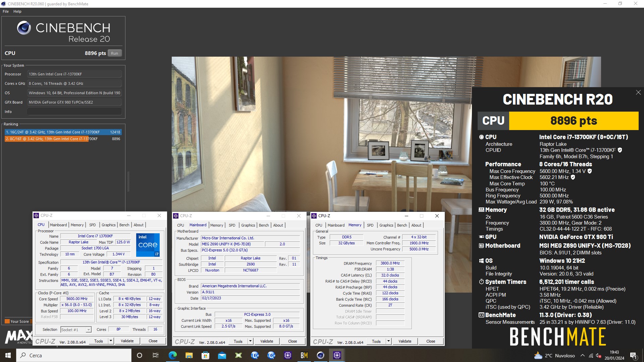Open the Tools dropdown arrow in Mainboard CPU-Z window
This screenshot has width=644, height=362.
click(x=250, y=341)
